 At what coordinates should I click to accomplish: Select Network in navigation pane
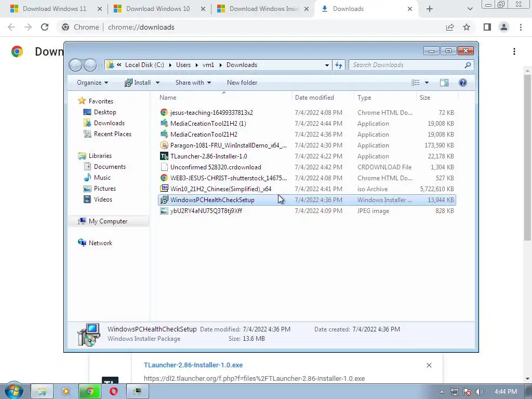click(x=100, y=243)
